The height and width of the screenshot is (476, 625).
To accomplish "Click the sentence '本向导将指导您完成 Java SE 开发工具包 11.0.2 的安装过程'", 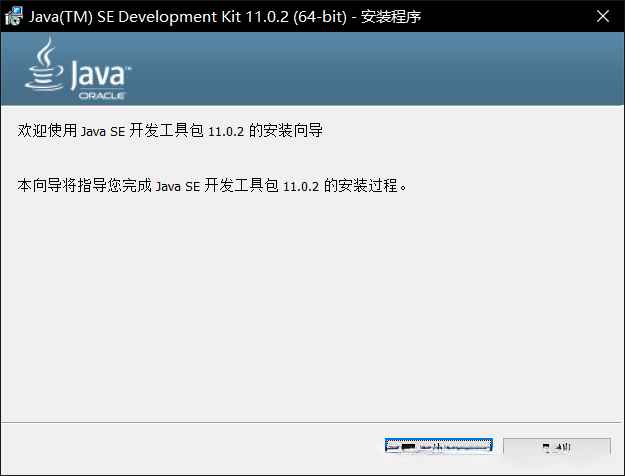I will pos(212,185).
